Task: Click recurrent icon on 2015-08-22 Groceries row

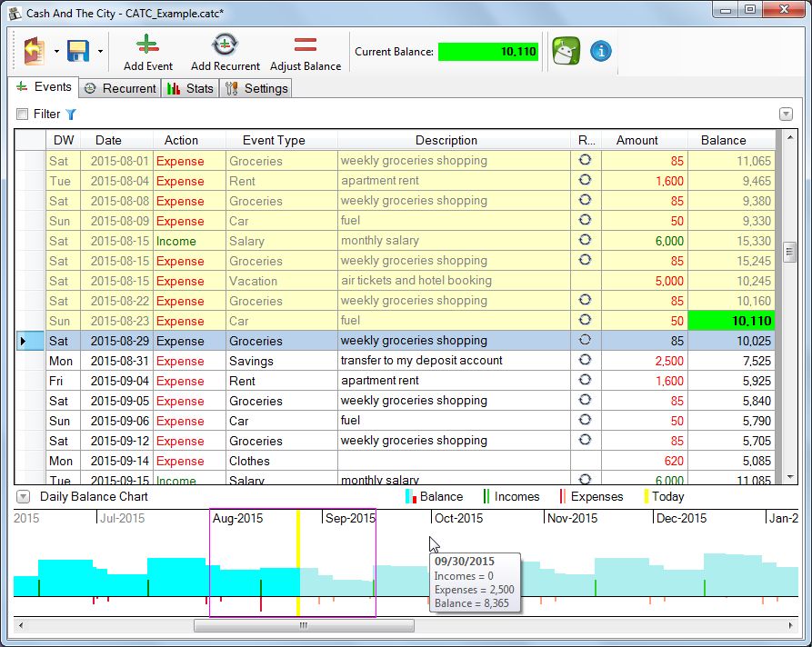Action: [585, 300]
